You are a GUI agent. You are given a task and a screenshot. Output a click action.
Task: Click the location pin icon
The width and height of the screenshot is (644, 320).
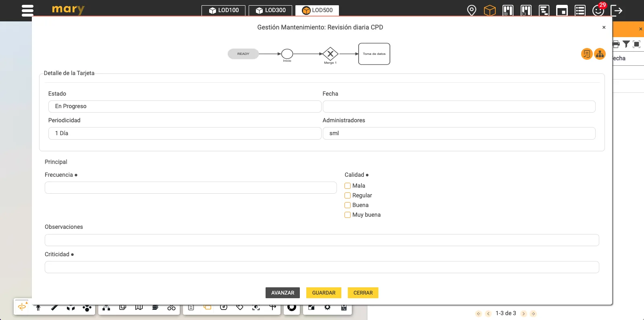pyautogui.click(x=472, y=10)
